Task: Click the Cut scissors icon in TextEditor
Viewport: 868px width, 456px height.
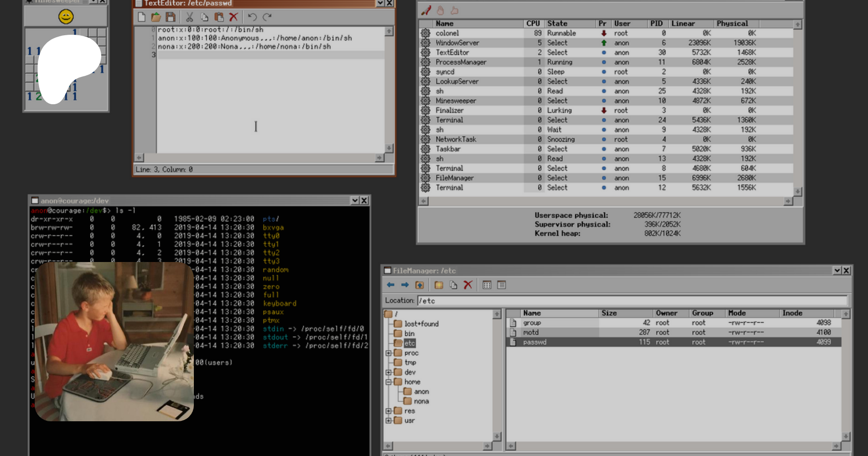Action: coord(190,17)
